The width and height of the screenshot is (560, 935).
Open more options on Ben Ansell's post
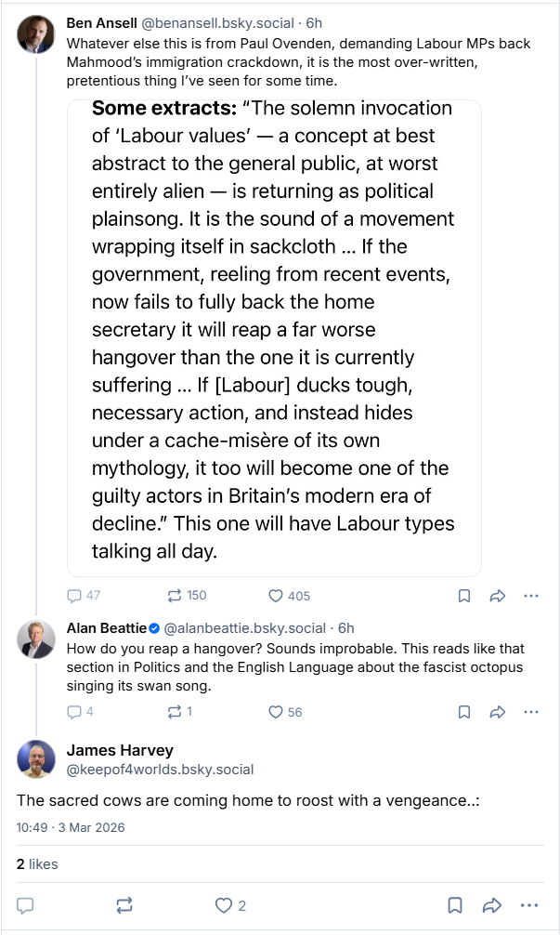[x=531, y=596]
